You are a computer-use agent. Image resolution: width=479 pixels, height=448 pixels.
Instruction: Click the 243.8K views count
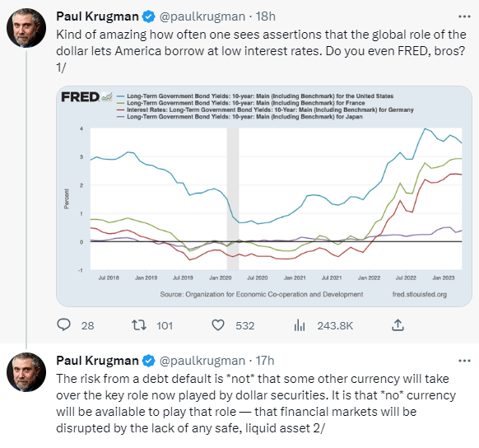[335, 326]
